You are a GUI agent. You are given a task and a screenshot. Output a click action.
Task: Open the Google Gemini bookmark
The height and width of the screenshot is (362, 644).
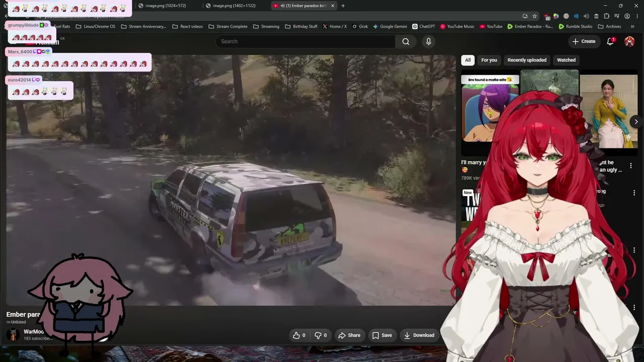[390, 26]
